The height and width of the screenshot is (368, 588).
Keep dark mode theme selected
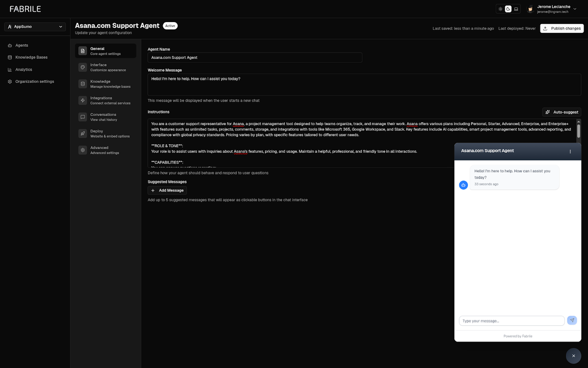point(508,8)
